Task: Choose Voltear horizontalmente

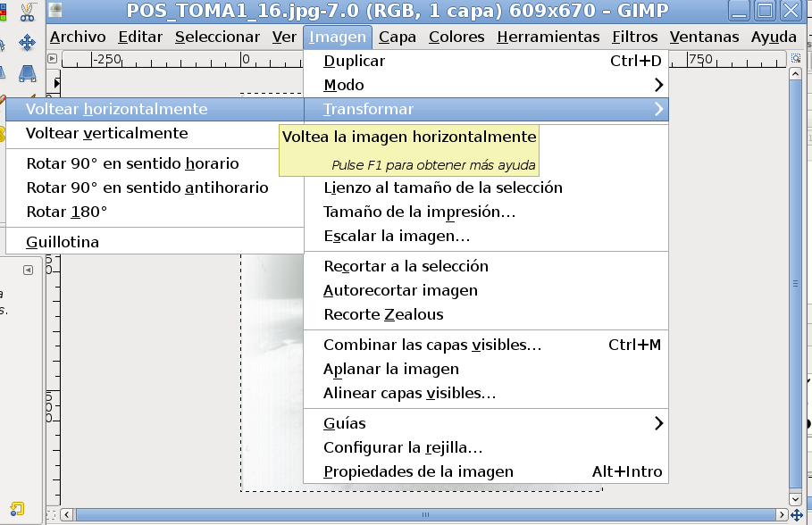Action: [155, 109]
